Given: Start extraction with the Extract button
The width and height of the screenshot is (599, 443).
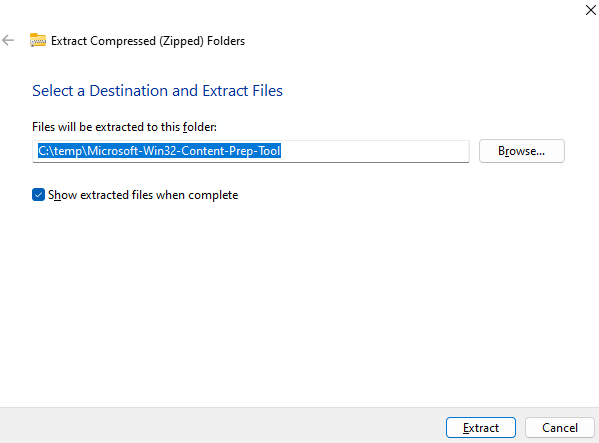Looking at the screenshot, I should coord(481,428).
